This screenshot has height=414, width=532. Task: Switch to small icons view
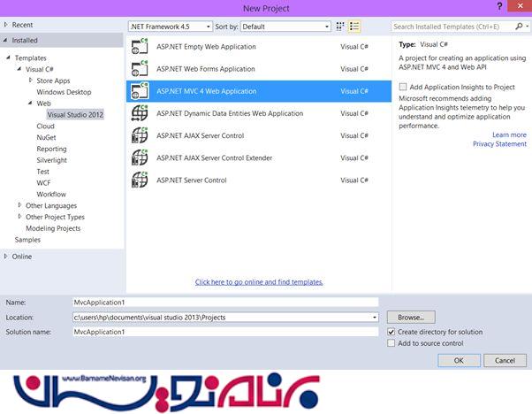[x=340, y=27]
